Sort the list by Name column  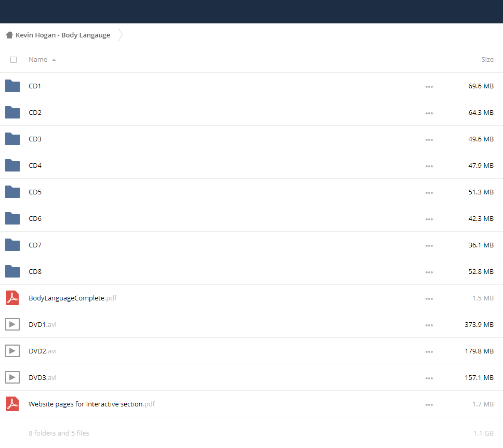pos(38,60)
